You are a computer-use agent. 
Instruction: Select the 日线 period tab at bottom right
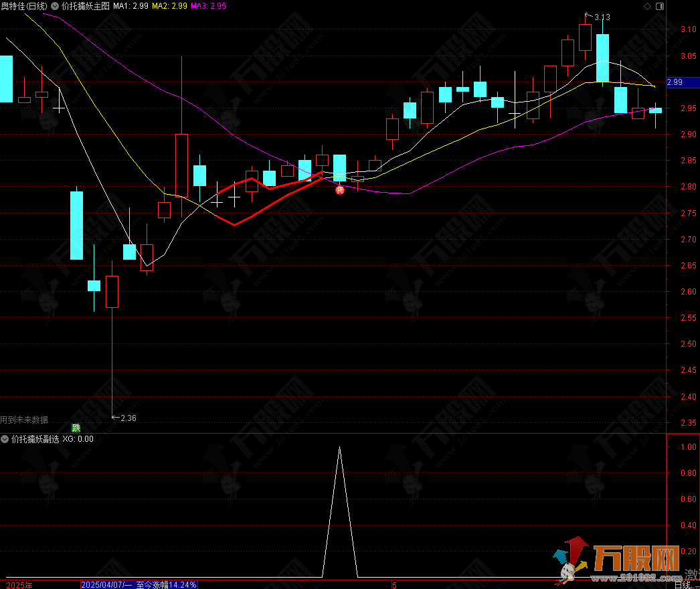point(682,584)
